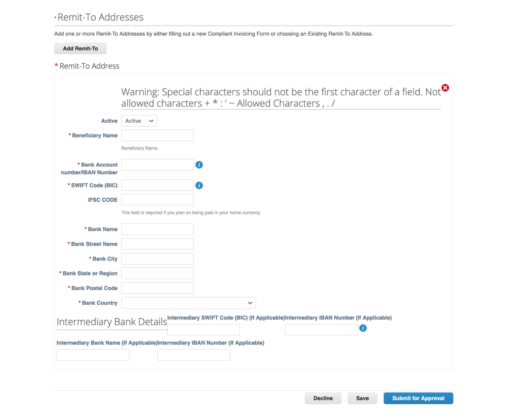Select the Bank State or Region field

point(157,273)
